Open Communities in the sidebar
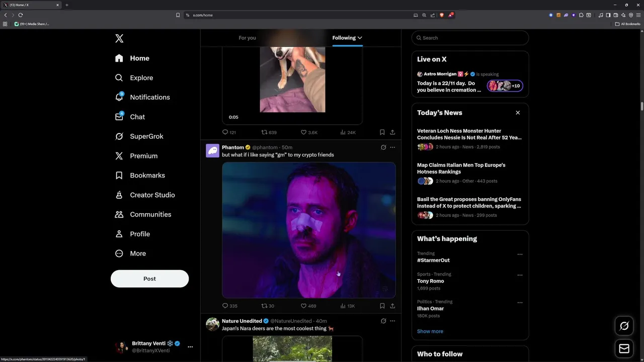The height and width of the screenshot is (362, 644). tap(143, 214)
